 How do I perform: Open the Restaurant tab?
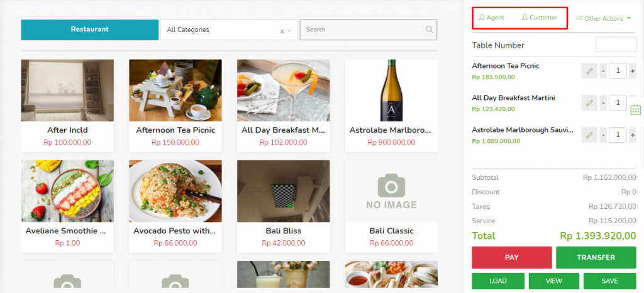tap(90, 30)
